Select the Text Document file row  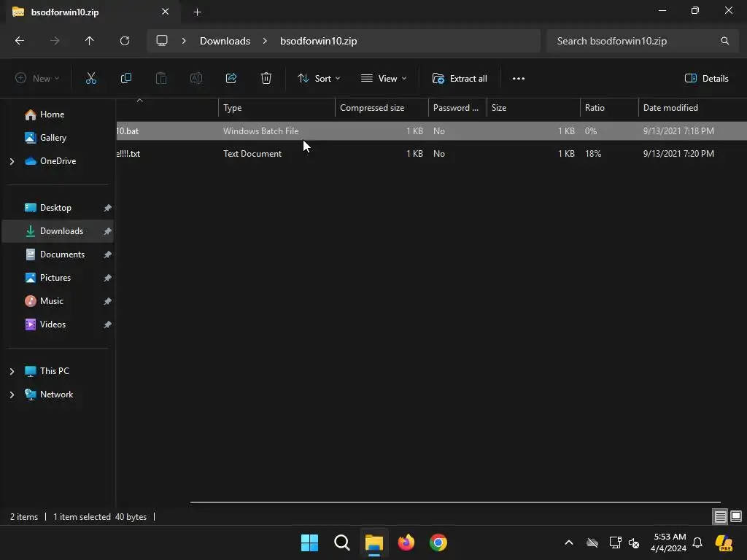(x=431, y=154)
